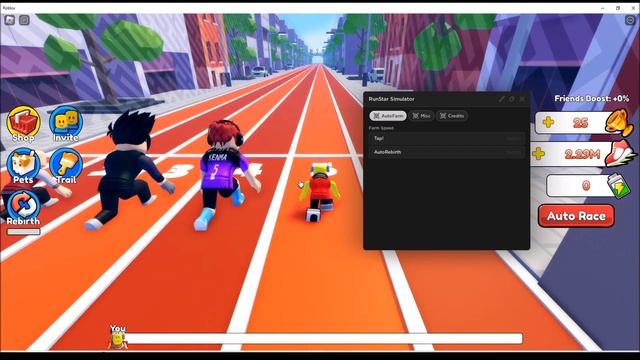Click the 2.29M speed value

(582, 154)
